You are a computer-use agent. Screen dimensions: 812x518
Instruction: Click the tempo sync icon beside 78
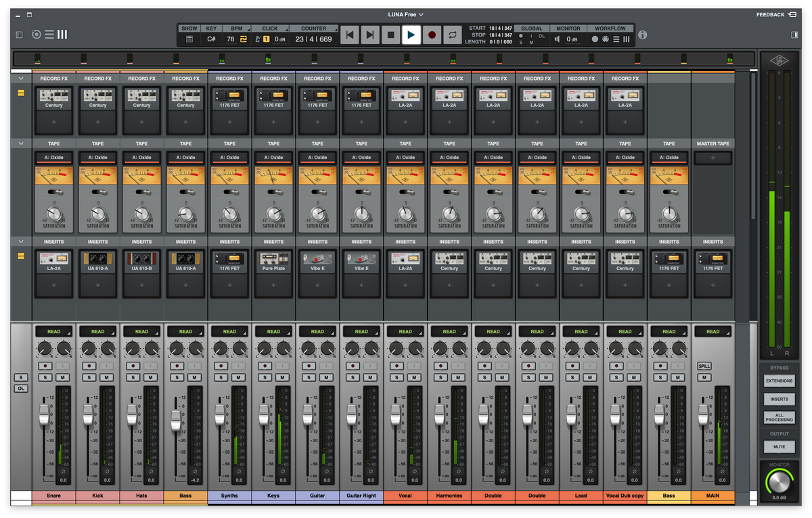[x=242, y=39]
